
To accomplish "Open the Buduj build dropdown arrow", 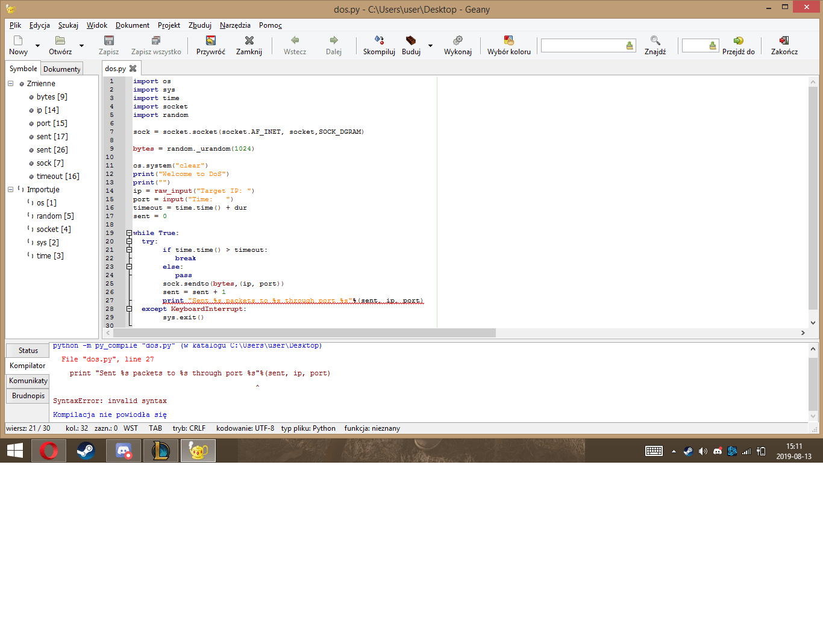I will point(430,46).
